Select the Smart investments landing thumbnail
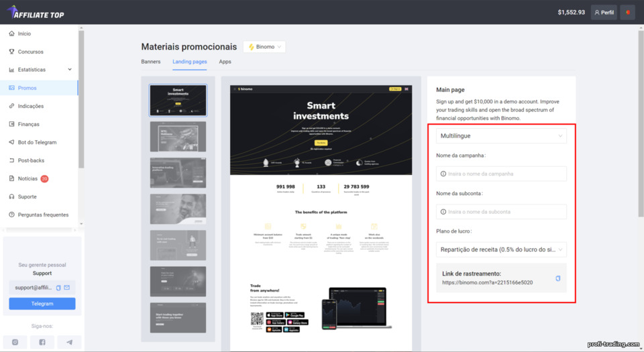 coord(178,100)
